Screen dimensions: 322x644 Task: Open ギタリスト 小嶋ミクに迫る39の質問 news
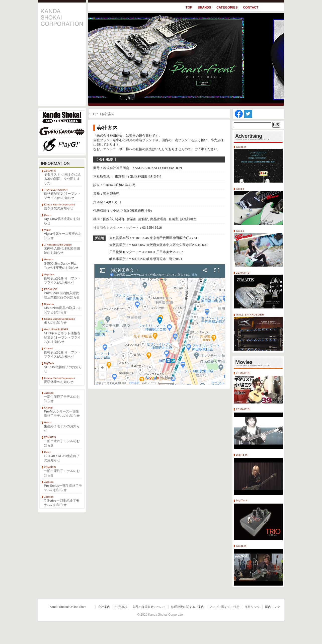tap(62, 179)
